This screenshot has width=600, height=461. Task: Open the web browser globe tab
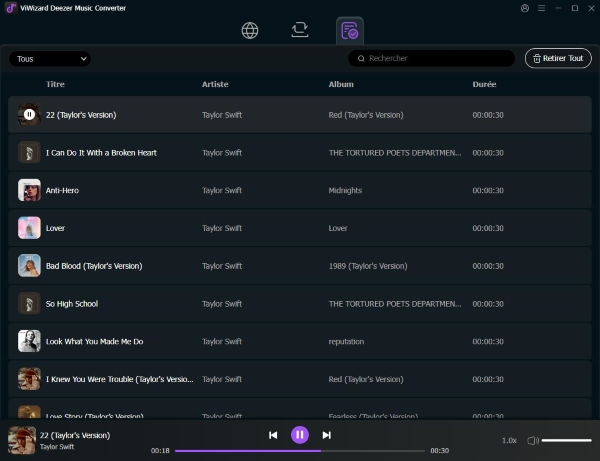[x=250, y=30]
